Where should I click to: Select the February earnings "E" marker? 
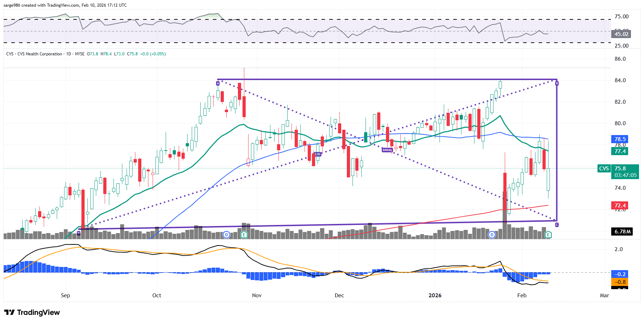tap(548, 234)
